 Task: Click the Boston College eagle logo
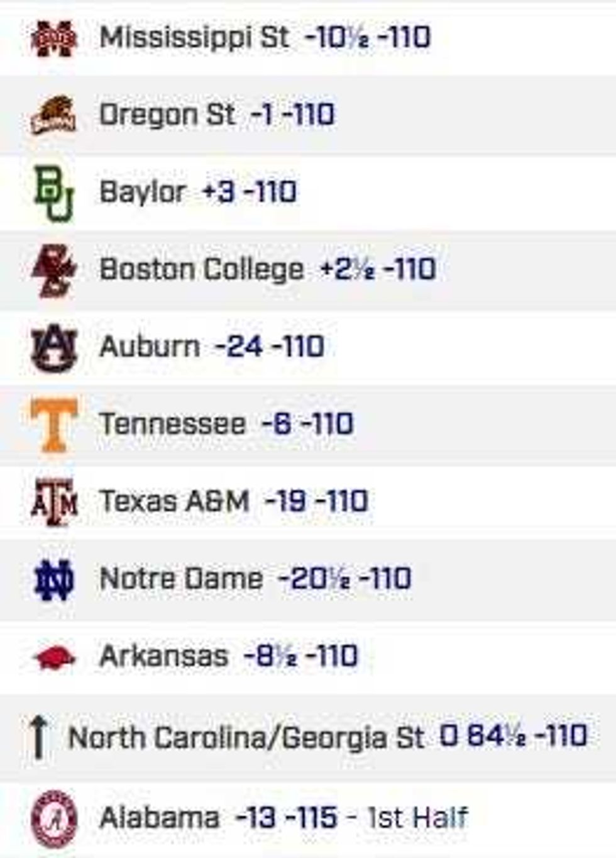pyautogui.click(x=54, y=270)
